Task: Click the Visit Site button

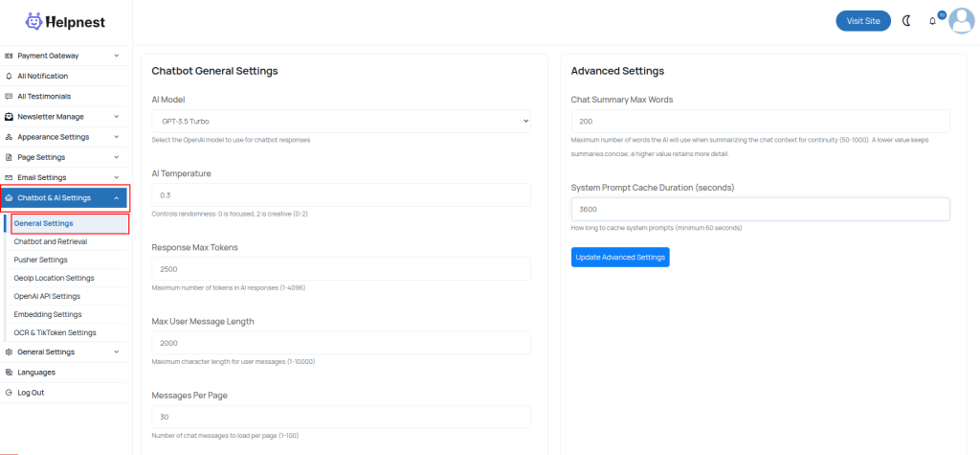Action: coord(862,20)
